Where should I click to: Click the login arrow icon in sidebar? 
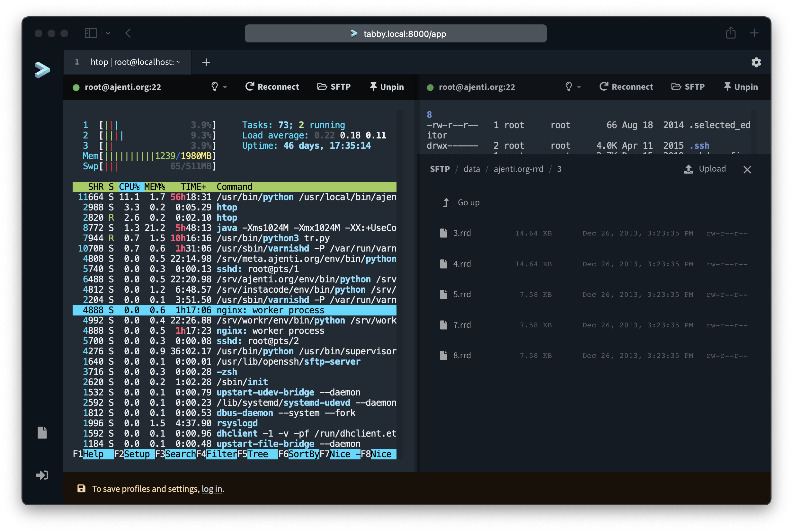point(42,475)
